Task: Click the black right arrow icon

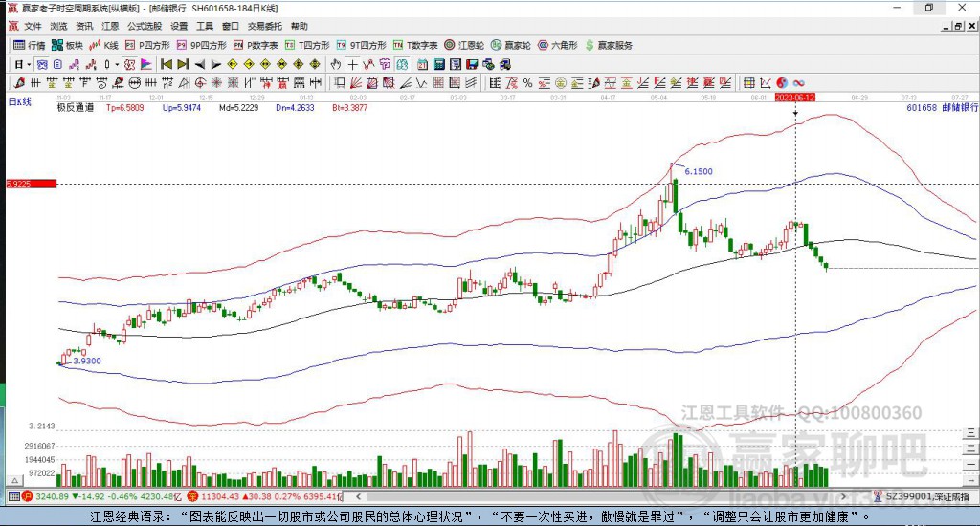Action: pyautogui.click(x=215, y=64)
